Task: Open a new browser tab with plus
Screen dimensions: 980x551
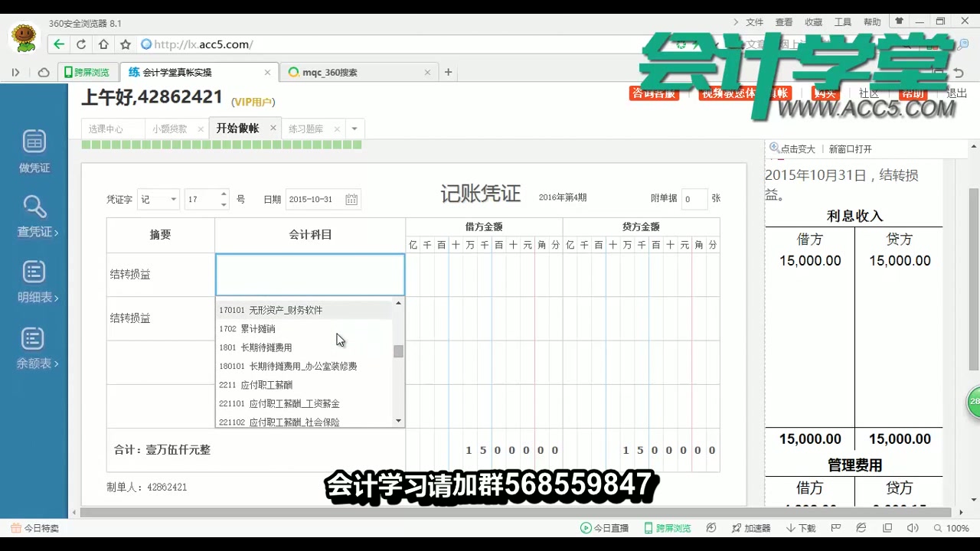Action: click(x=449, y=72)
